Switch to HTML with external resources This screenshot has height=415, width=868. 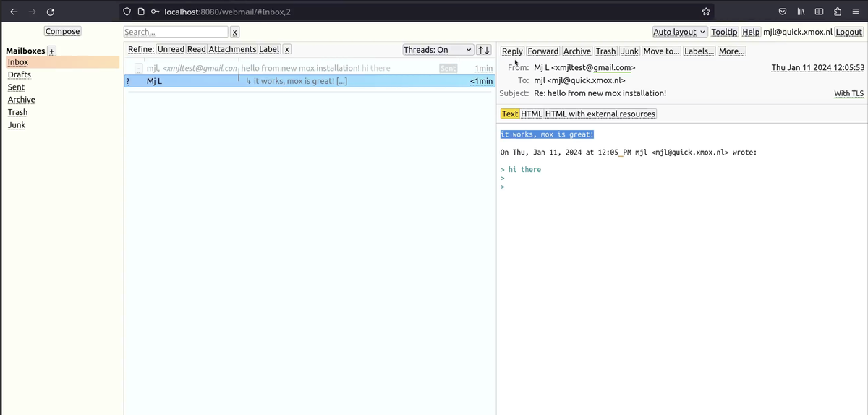(600, 114)
